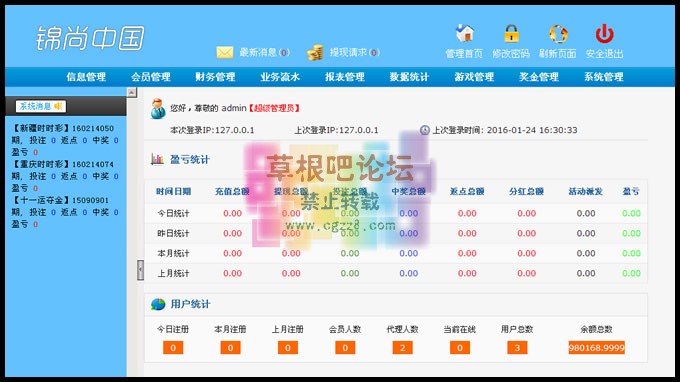Screen dimensions: 680x382
Task: Click the clock icon beside 上次登录时间
Action: (x=425, y=130)
